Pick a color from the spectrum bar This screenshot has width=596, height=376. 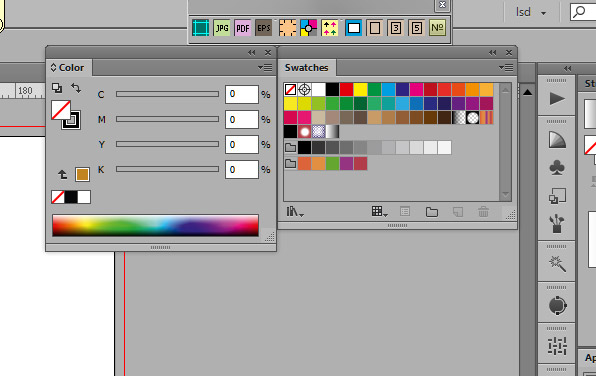click(155, 225)
